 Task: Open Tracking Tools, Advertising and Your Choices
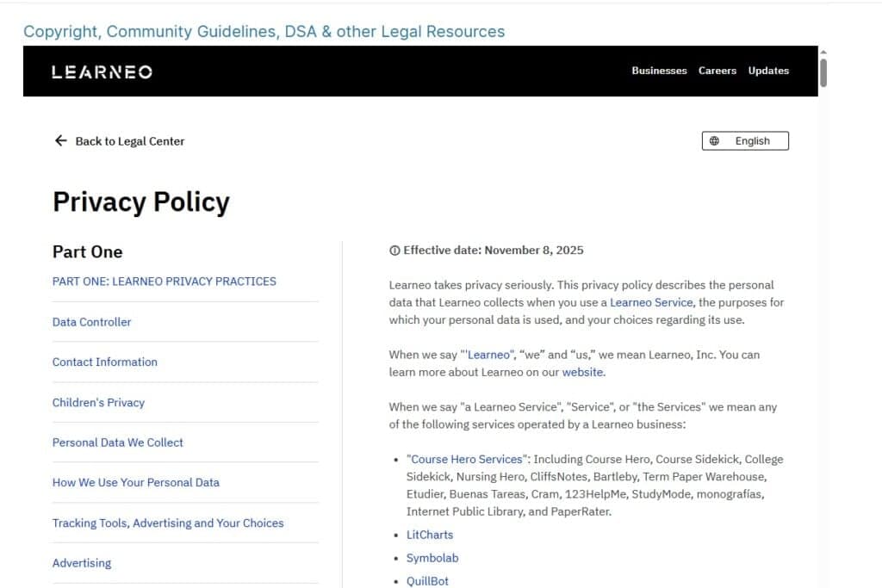point(168,523)
